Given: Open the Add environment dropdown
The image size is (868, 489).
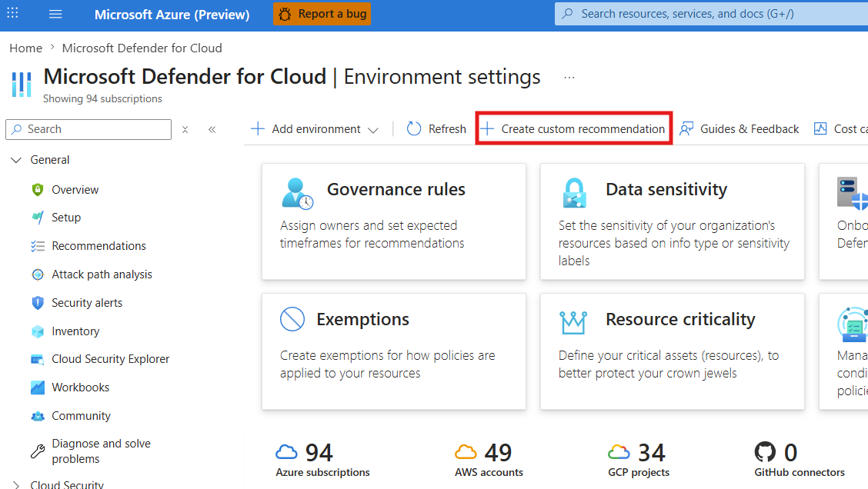Looking at the screenshot, I should coord(315,129).
